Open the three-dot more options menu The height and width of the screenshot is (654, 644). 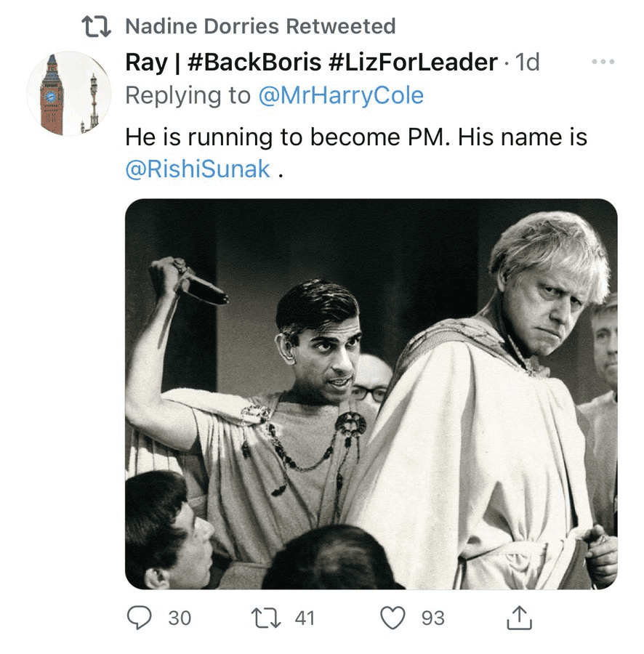click(x=603, y=62)
